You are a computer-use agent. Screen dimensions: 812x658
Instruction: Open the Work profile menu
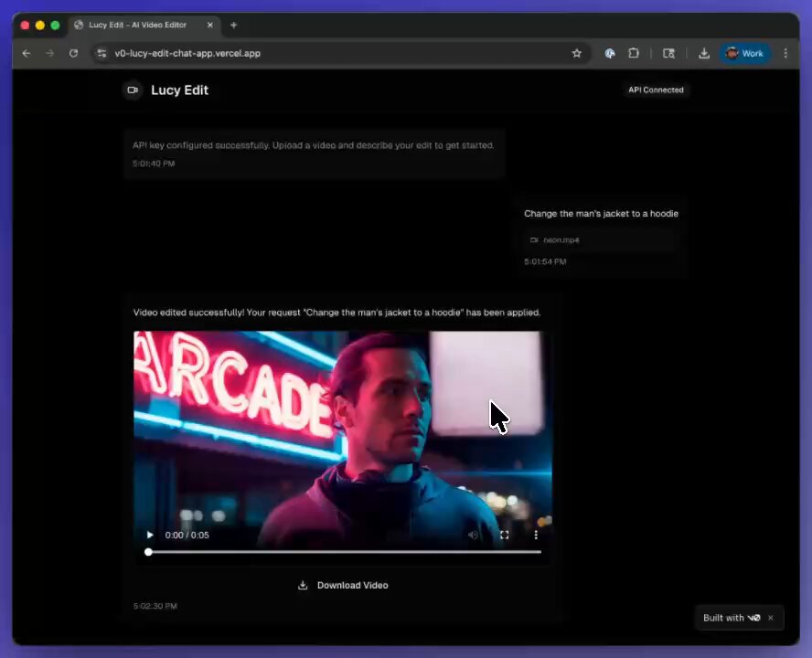click(744, 53)
